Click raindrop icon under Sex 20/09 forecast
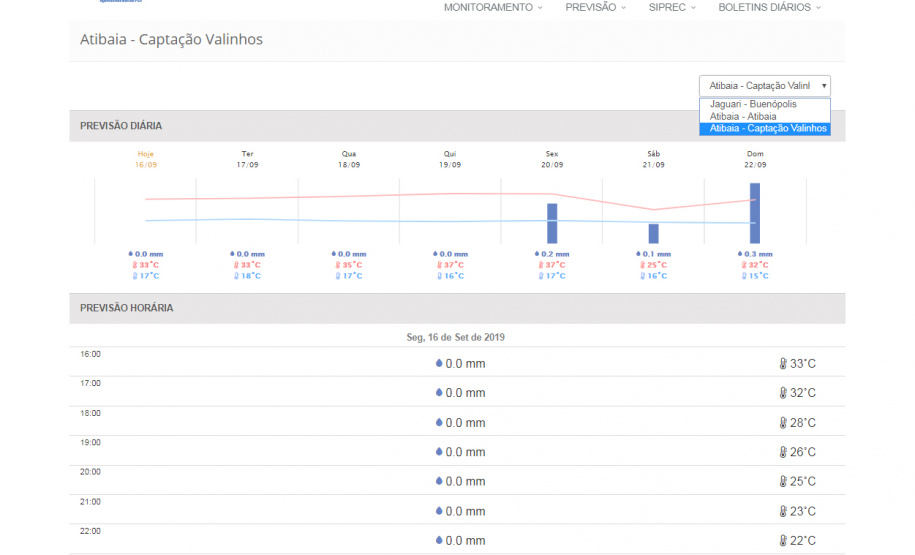This screenshot has height=555, width=915. 538,254
